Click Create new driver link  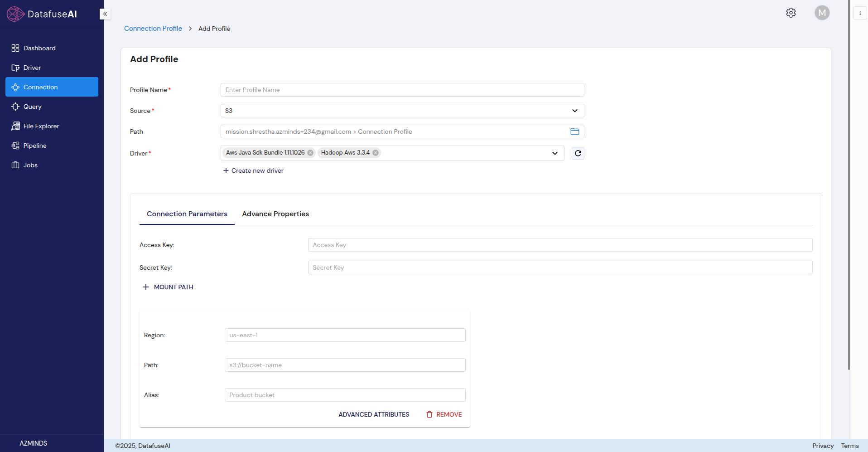253,170
